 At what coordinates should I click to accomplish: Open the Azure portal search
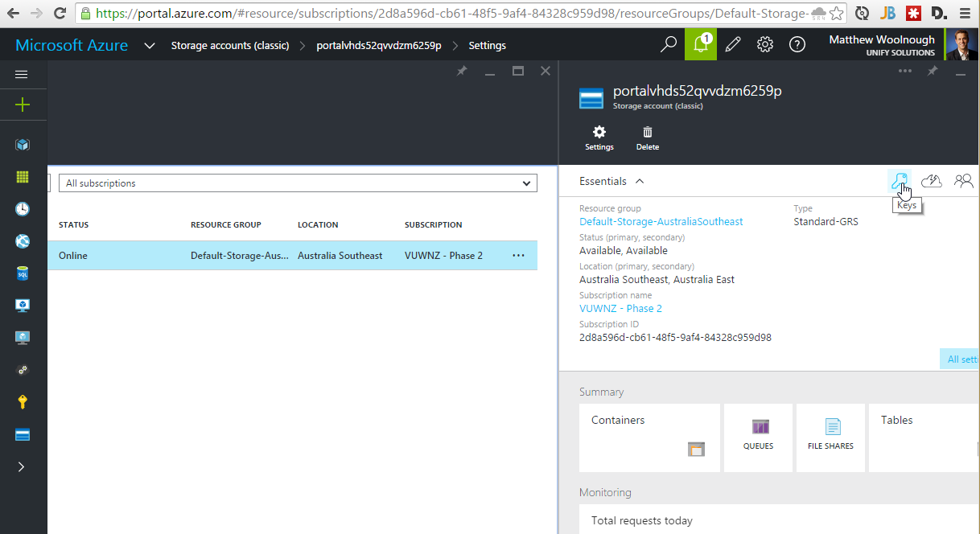(669, 45)
